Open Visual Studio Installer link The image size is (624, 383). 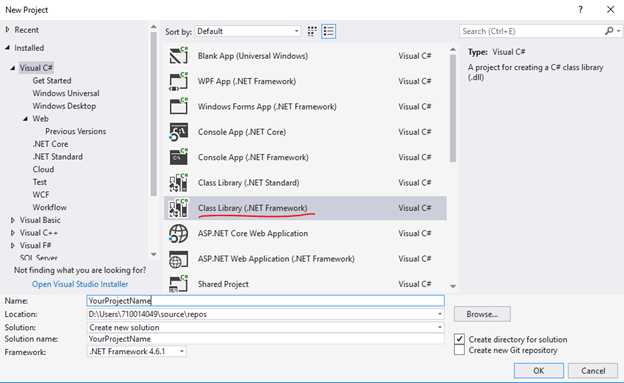80,284
